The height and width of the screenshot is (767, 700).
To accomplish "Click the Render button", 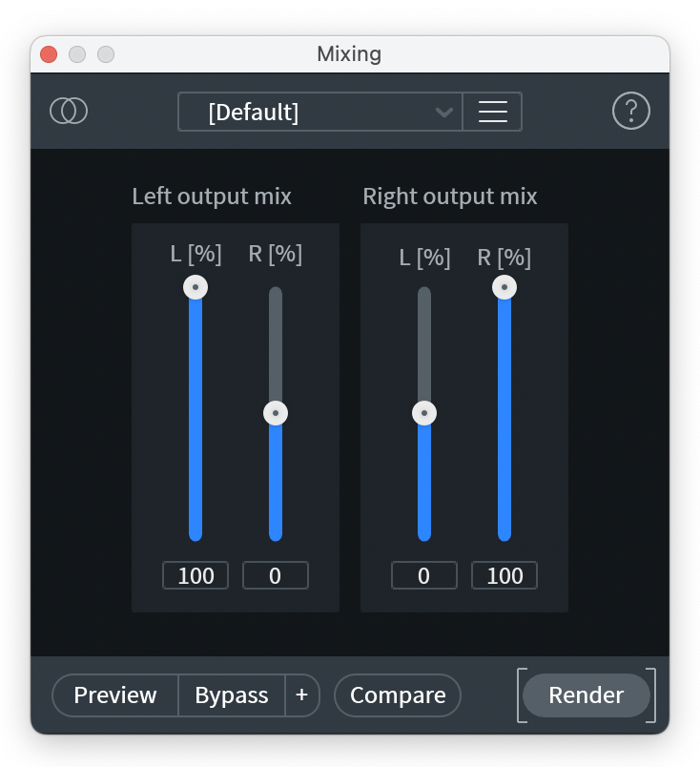I will click(586, 695).
